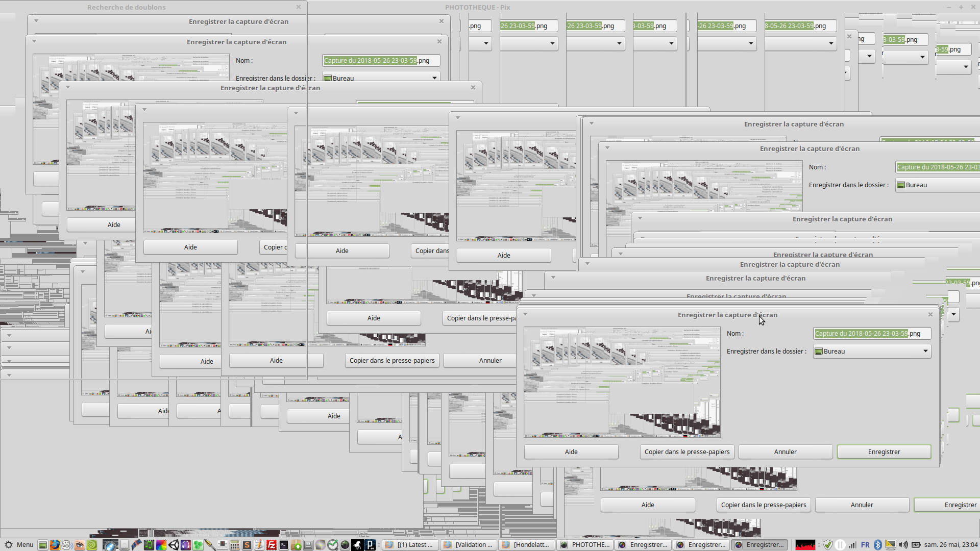980x551 pixels.
Task: Open the terminal launcher icon
Action: tap(284, 545)
